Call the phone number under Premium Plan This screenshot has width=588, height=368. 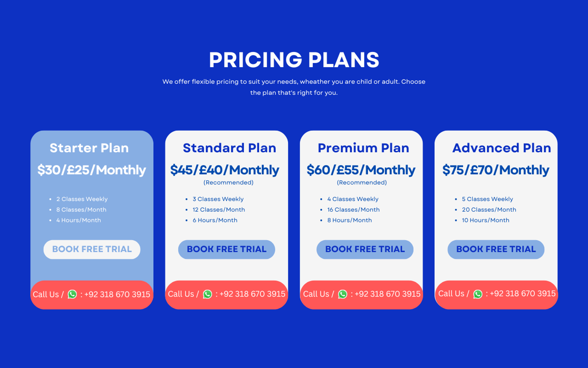387,294
